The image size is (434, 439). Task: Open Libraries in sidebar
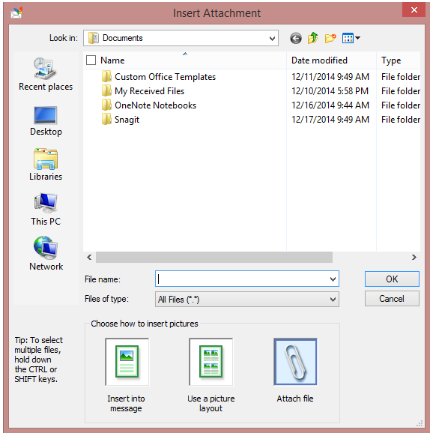coord(46,165)
